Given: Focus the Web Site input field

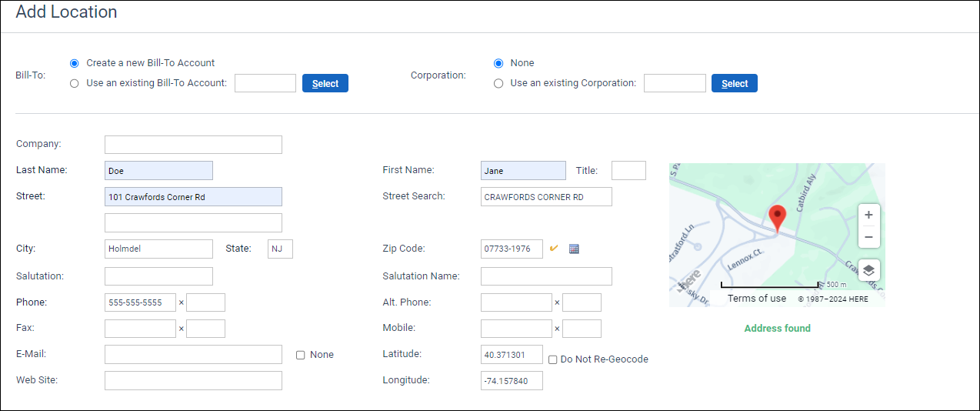Looking at the screenshot, I should (x=193, y=380).
